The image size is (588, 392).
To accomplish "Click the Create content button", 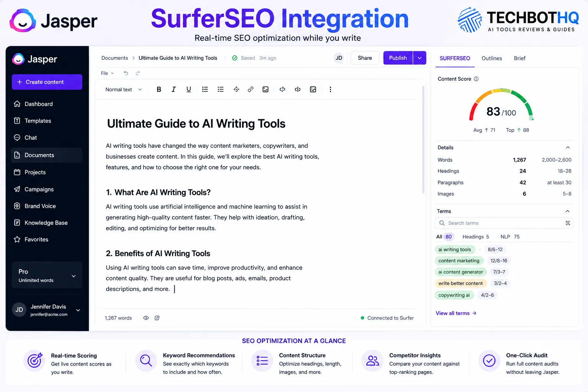I will coord(47,82).
